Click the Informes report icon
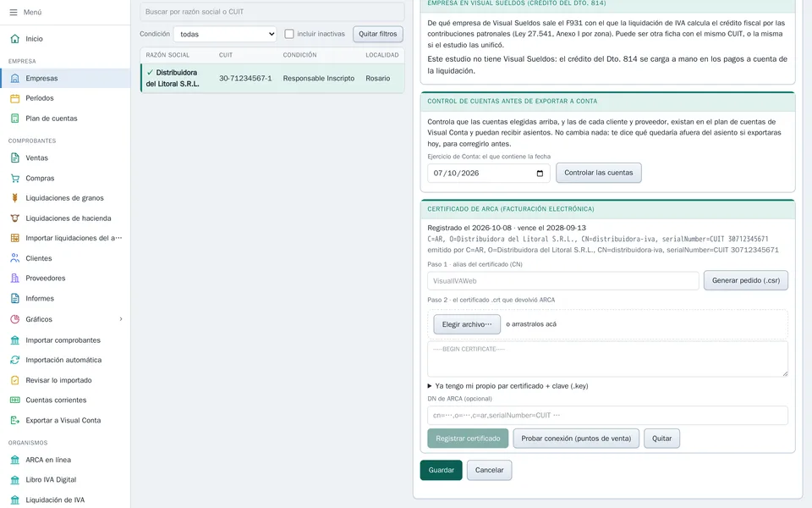 [15, 299]
